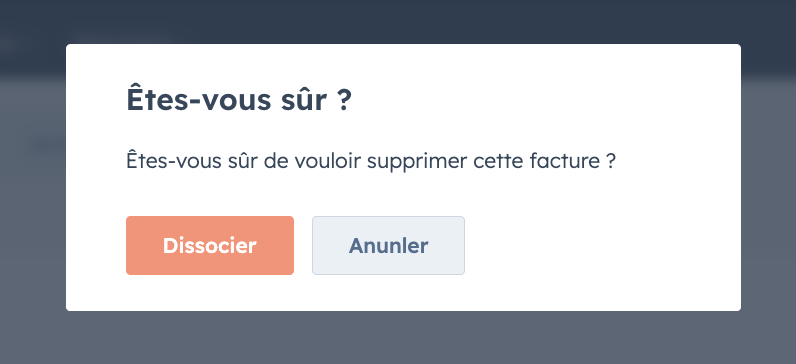
Task: Tap the button left of Anunler
Action: coord(210,246)
